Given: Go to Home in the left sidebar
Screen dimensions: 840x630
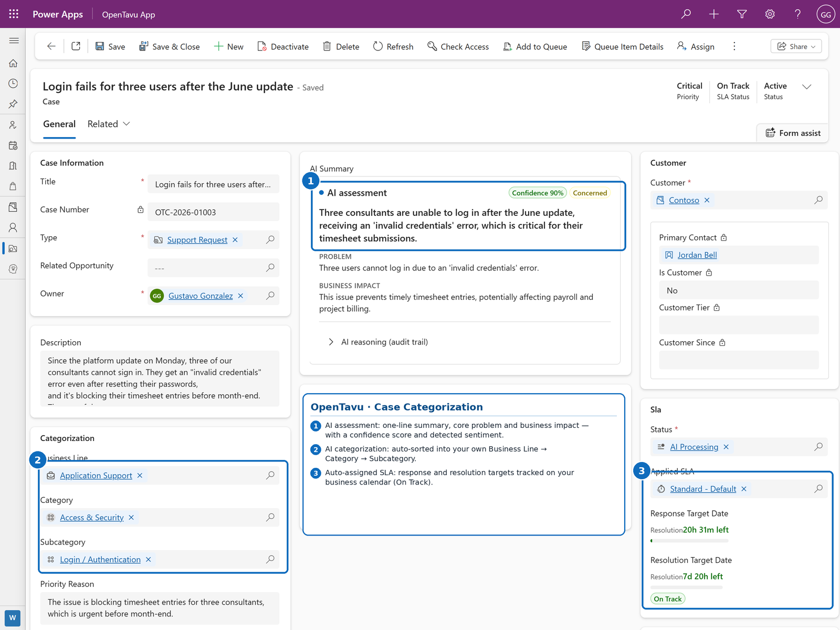Looking at the screenshot, I should tap(13, 64).
